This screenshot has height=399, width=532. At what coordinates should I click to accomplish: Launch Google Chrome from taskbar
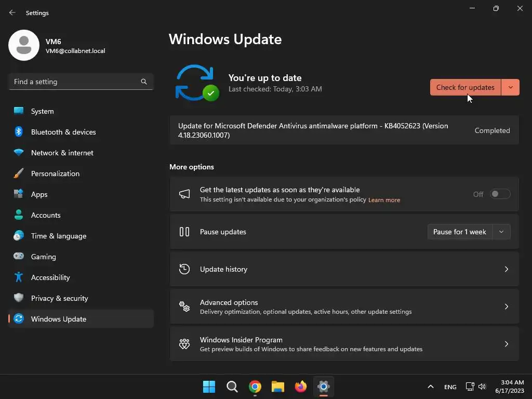[255, 387]
